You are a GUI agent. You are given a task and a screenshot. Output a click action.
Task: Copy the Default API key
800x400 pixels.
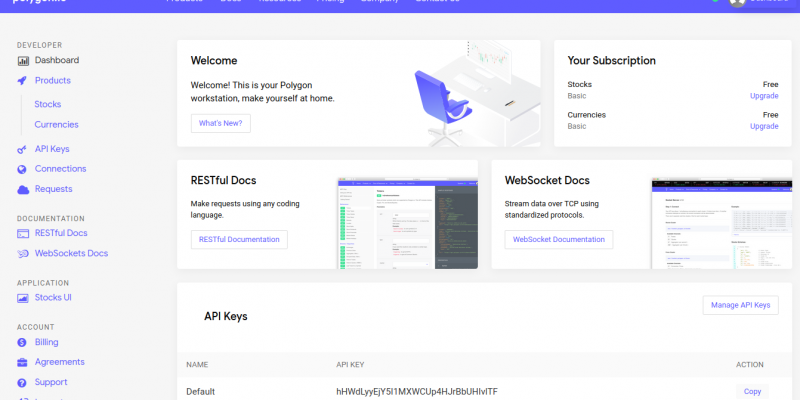click(752, 392)
